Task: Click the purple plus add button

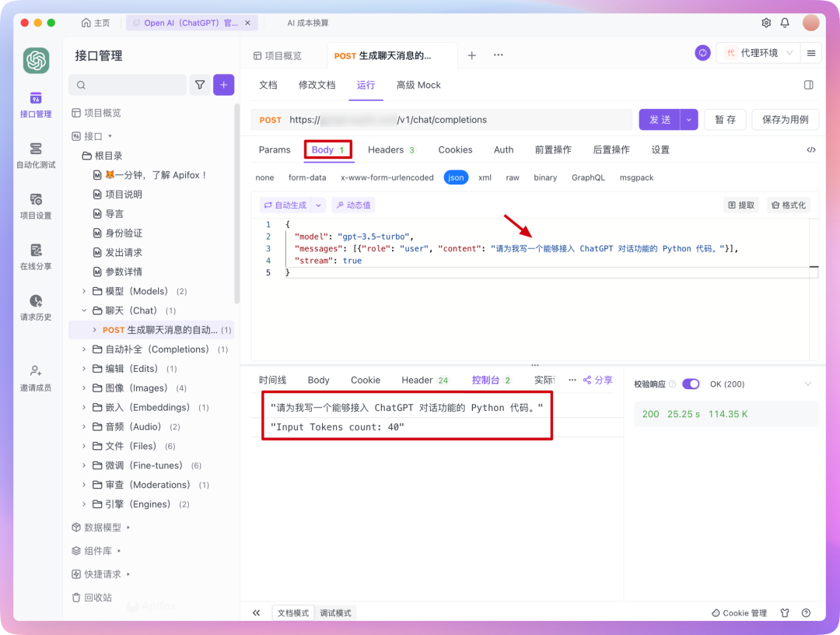Action: [223, 85]
